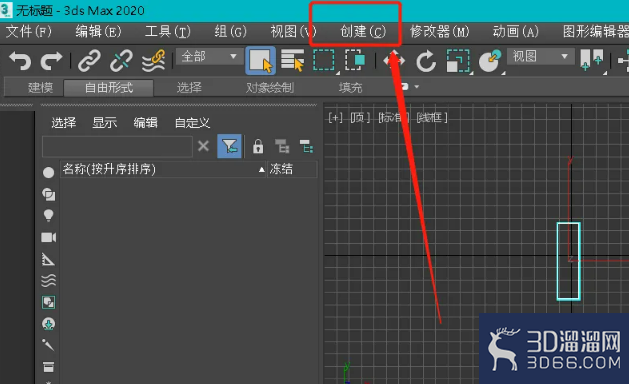Switch to the 选择 ribbon tab
This screenshot has height=384, width=629.
pos(189,87)
